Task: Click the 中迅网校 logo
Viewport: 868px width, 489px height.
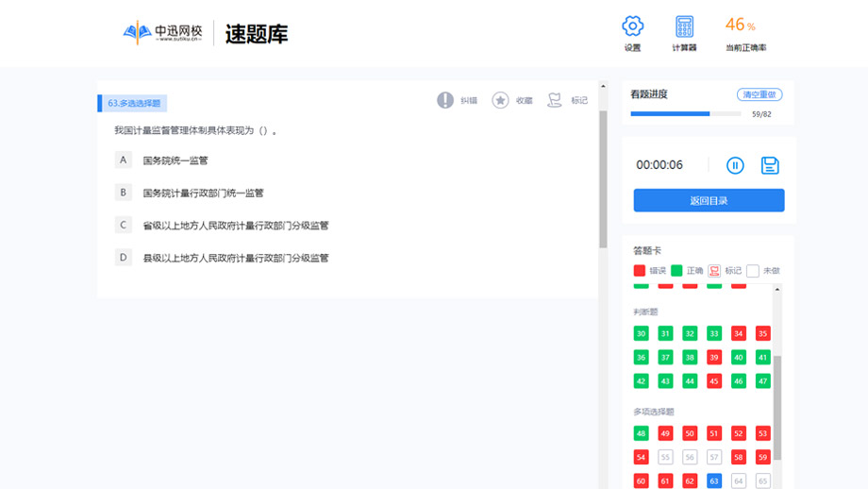Action: point(165,33)
